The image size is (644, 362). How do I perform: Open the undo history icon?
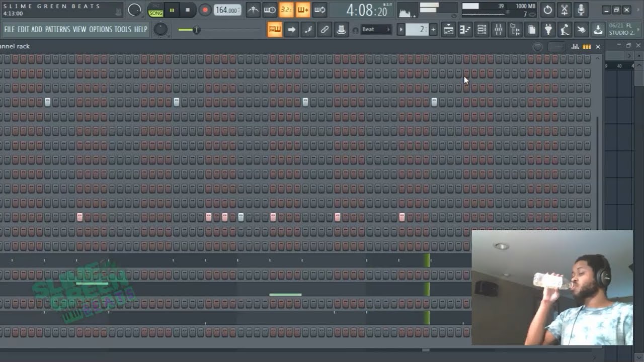tap(547, 10)
